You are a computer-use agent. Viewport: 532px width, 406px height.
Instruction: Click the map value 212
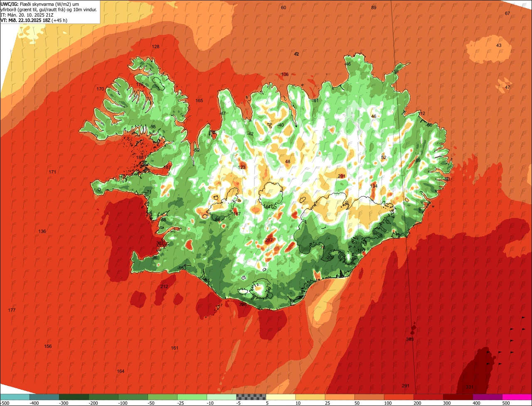164,286
